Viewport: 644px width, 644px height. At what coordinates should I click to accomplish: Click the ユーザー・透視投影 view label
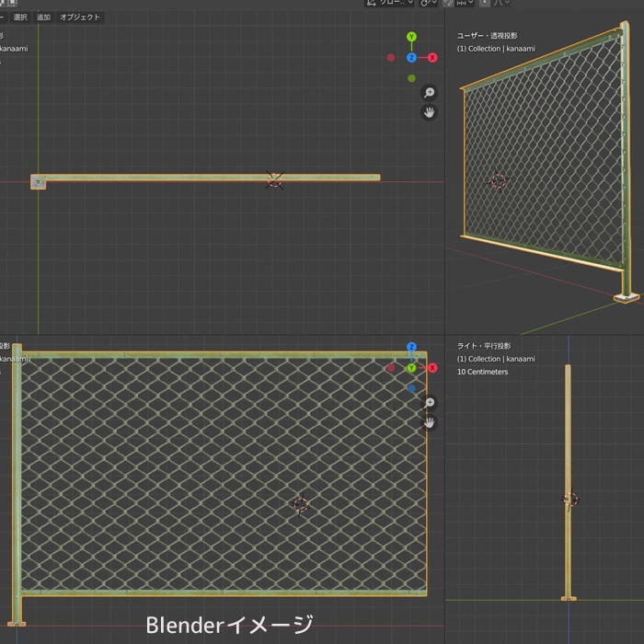coord(487,36)
